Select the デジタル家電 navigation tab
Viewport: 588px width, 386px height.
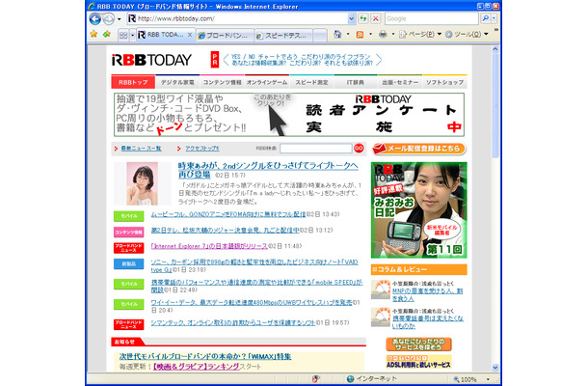coord(177,82)
